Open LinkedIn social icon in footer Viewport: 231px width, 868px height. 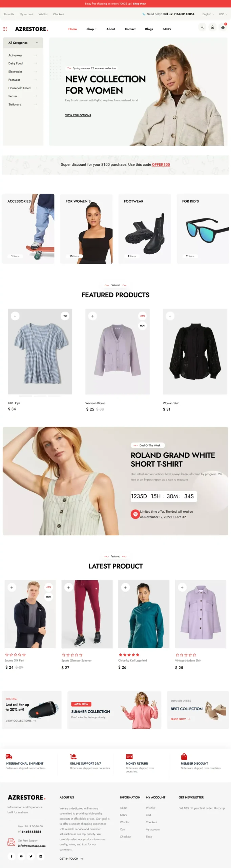(41, 856)
